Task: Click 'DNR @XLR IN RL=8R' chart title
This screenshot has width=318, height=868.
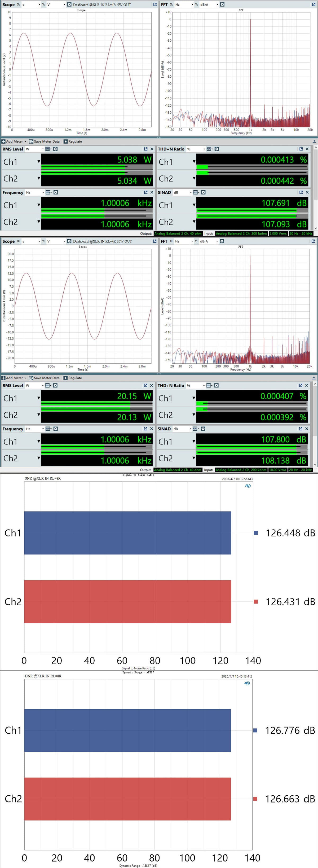Action: pos(43,676)
